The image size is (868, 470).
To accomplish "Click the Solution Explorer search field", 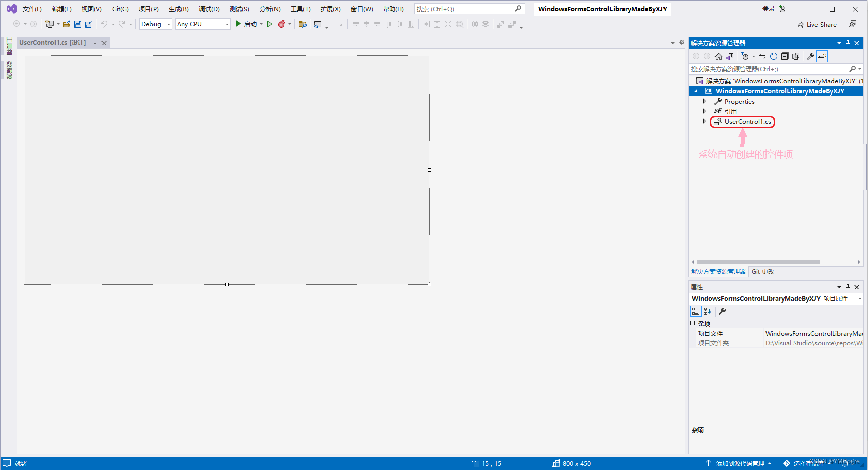I will [769, 69].
